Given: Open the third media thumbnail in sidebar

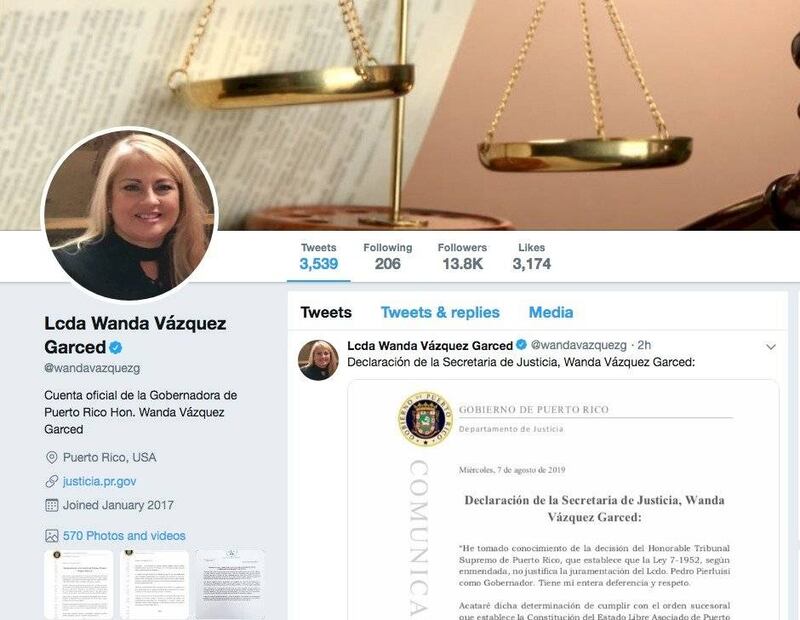Looking at the screenshot, I should (230, 584).
